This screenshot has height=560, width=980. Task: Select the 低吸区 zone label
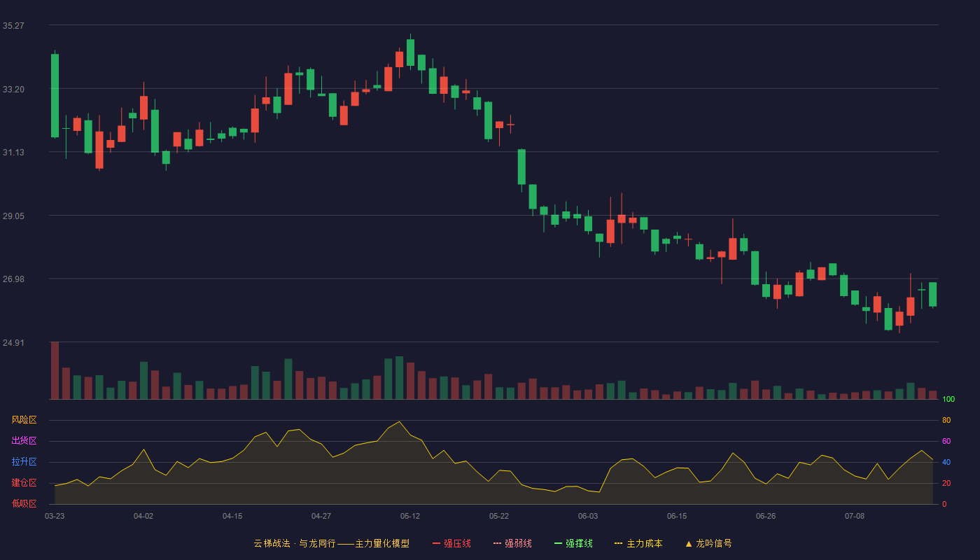[24, 503]
